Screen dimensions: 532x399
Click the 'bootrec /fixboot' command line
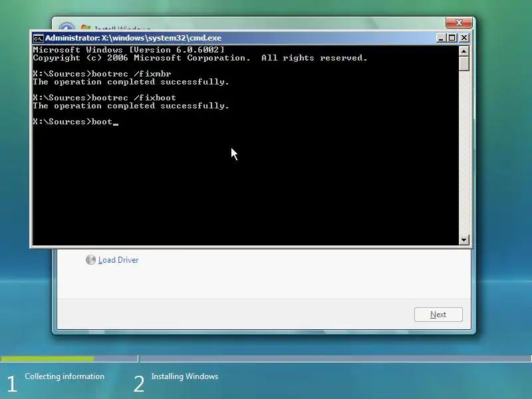pos(104,98)
